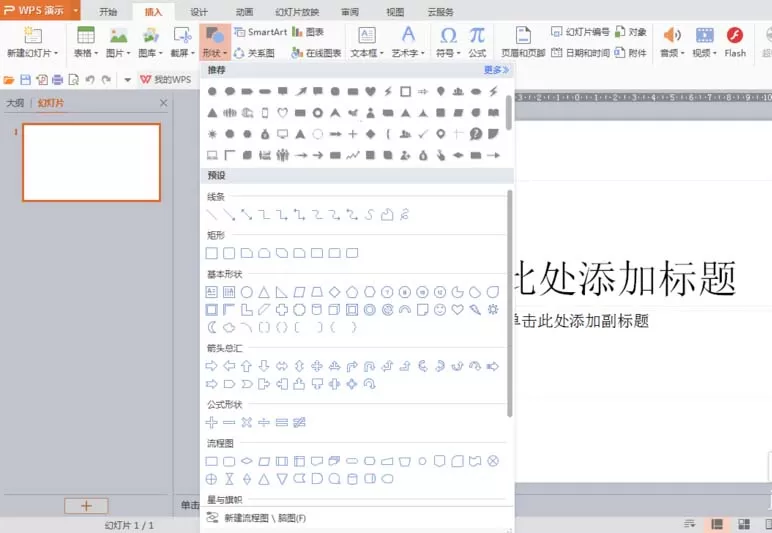Select the smiley face shape

coord(440,310)
